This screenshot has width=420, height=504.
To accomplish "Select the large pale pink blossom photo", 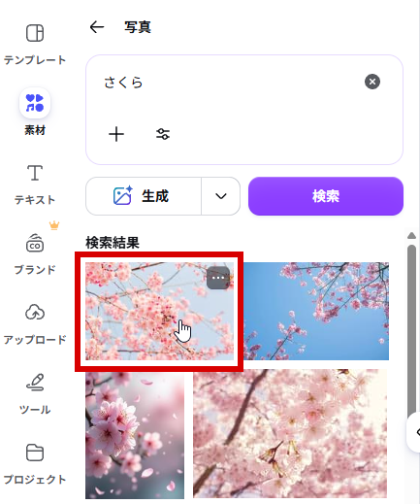I will (x=290, y=434).
